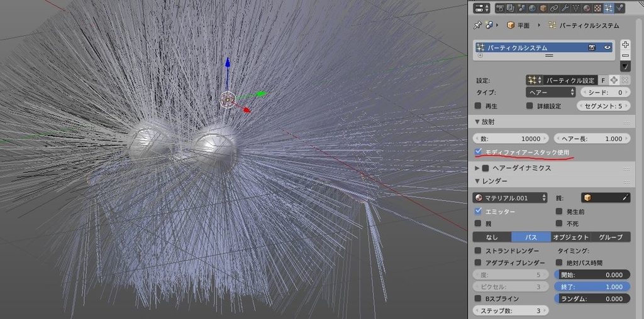Click the green Y-axis arrow of the manipulator

pyautogui.click(x=262, y=94)
